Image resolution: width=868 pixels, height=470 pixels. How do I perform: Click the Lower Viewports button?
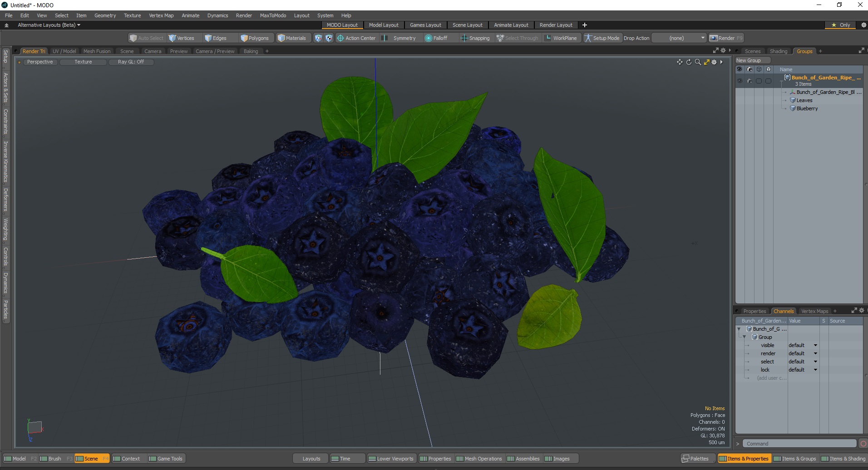pyautogui.click(x=391, y=459)
